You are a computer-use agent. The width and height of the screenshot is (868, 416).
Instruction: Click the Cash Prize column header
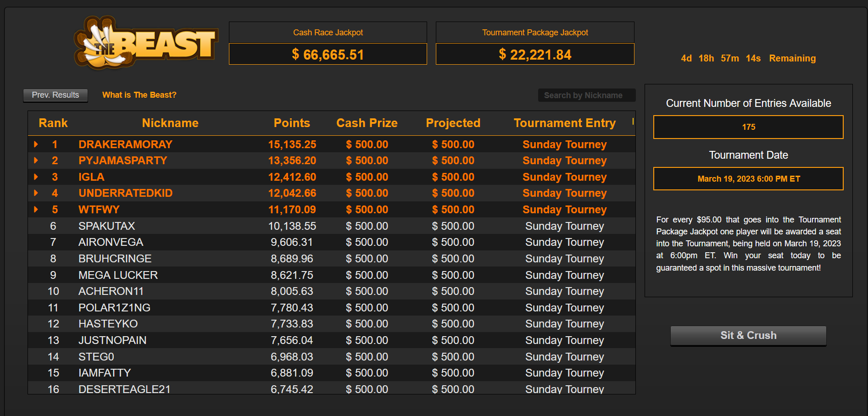[367, 123]
